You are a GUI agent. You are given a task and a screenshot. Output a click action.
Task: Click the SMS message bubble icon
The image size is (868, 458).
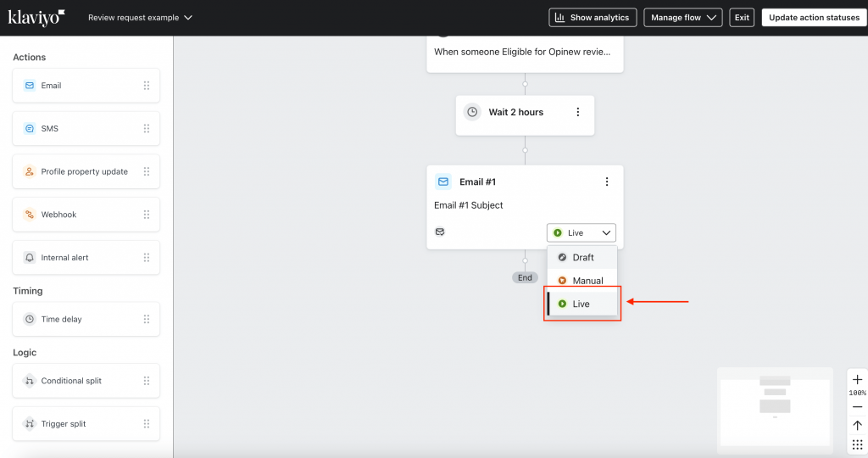tap(30, 128)
